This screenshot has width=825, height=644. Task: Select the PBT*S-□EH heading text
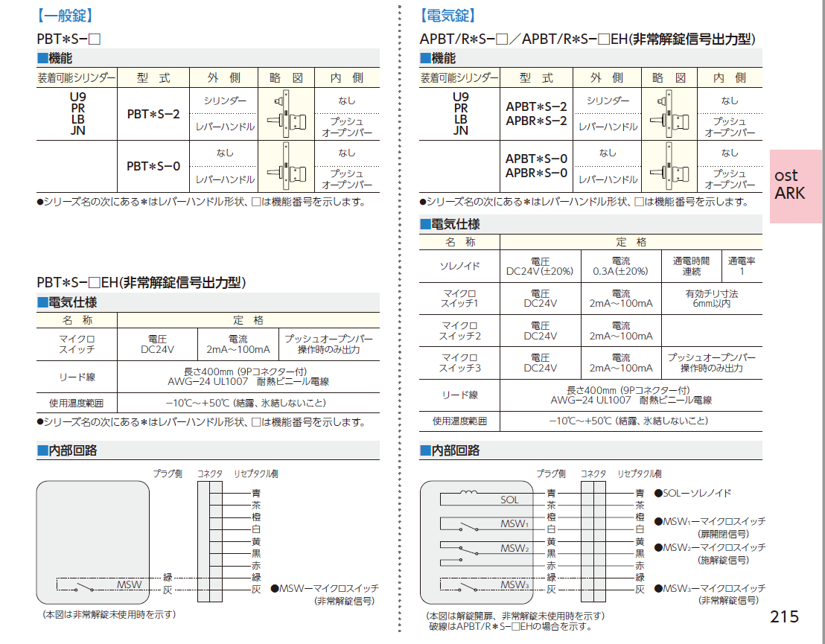(x=141, y=282)
